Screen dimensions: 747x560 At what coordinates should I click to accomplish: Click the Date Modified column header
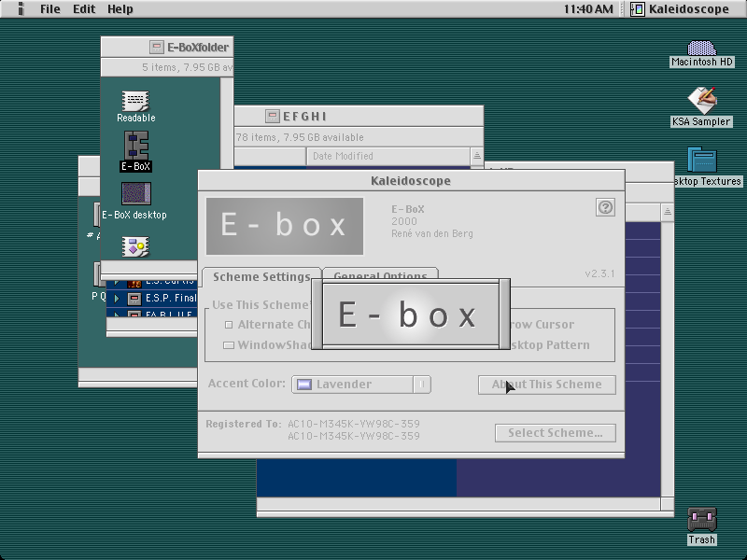(388, 156)
